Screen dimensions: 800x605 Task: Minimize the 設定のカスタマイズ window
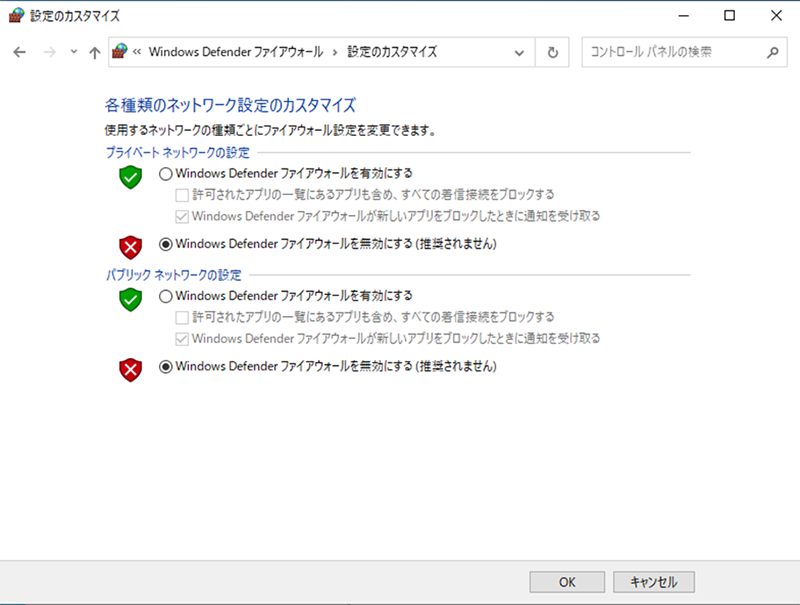pos(684,16)
